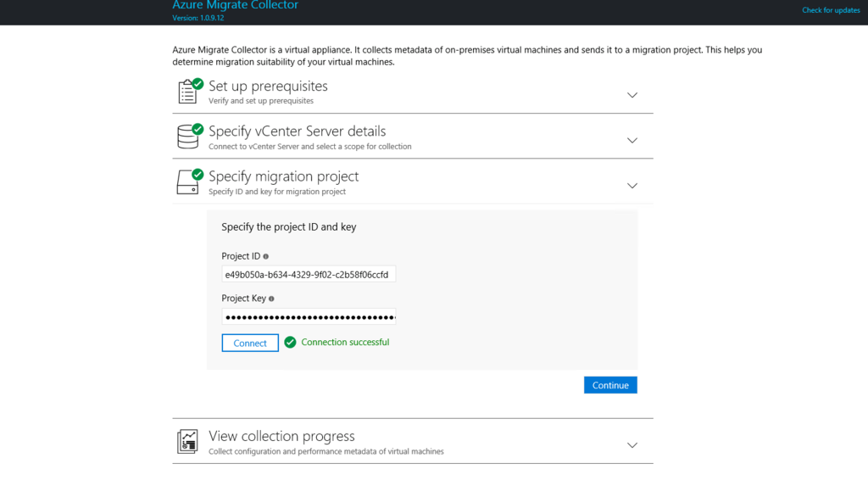Screen dimensions: 868x486
Task: Expand the Set up prerequisites chevron
Action: pyautogui.click(x=632, y=95)
